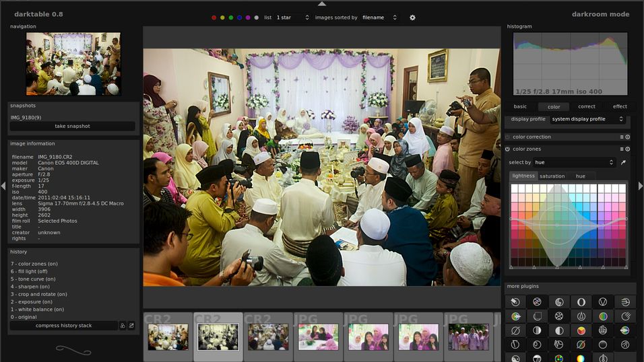Pick a color with the color zones eyedropper
The height and width of the screenshot is (362, 644).
click(623, 162)
